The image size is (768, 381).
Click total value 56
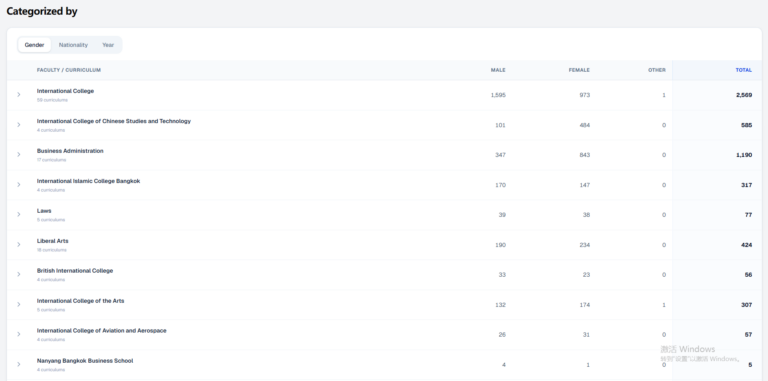pos(748,275)
